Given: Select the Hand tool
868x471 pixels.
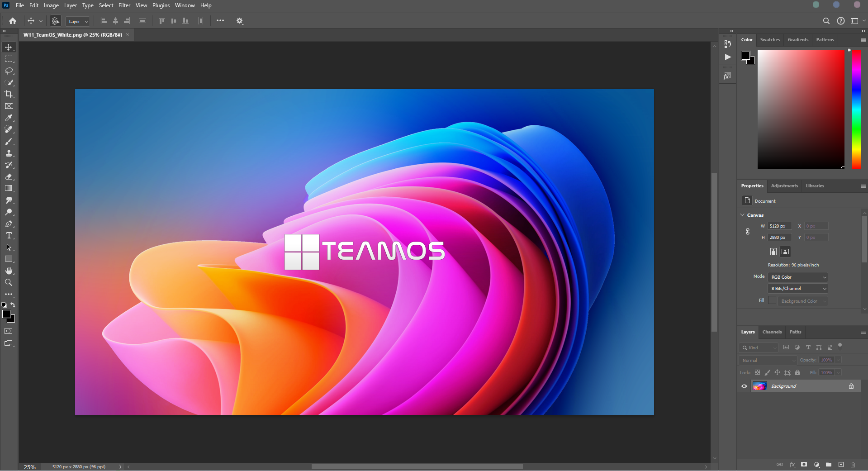Looking at the screenshot, I should 9,271.
